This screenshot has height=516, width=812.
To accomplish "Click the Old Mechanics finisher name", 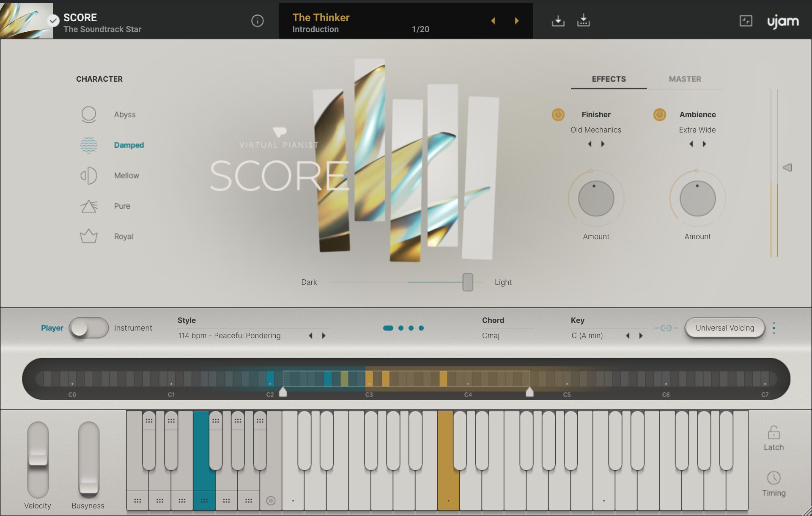I will (x=596, y=130).
